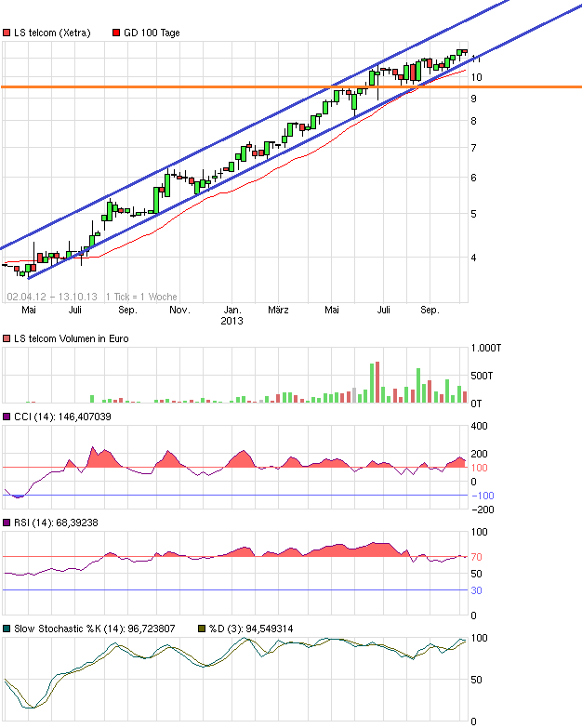Click the Slow Stochastic %K legend square
The image size is (582, 728).
7,629
